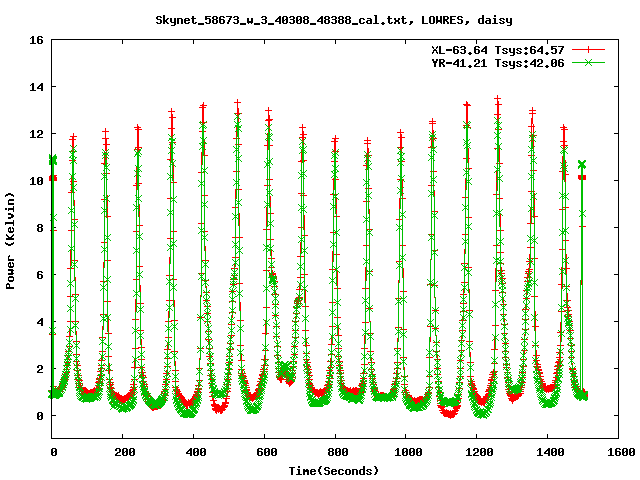Click the y-axis tick label 14
The image size is (640, 480).
click(x=36, y=87)
